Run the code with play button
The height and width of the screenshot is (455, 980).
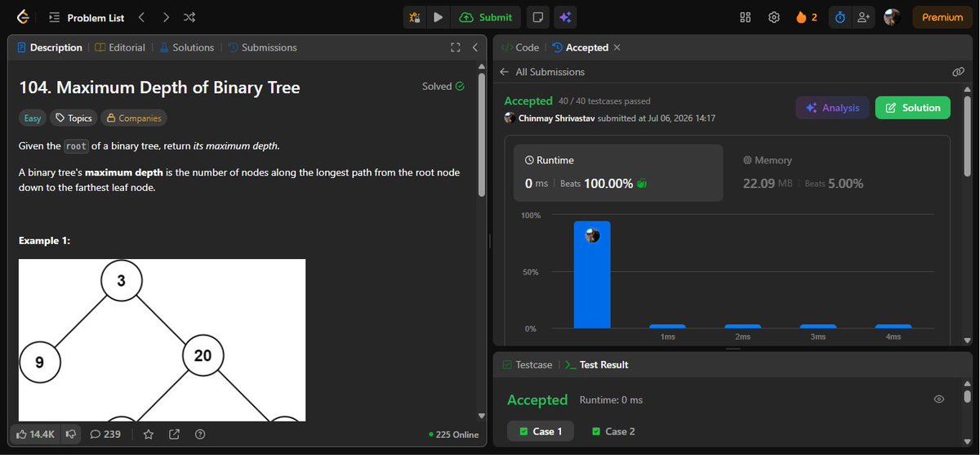coord(439,16)
